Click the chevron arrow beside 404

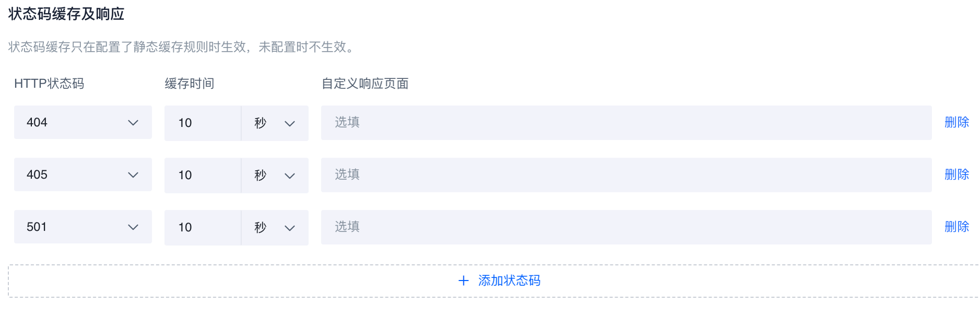133,123
